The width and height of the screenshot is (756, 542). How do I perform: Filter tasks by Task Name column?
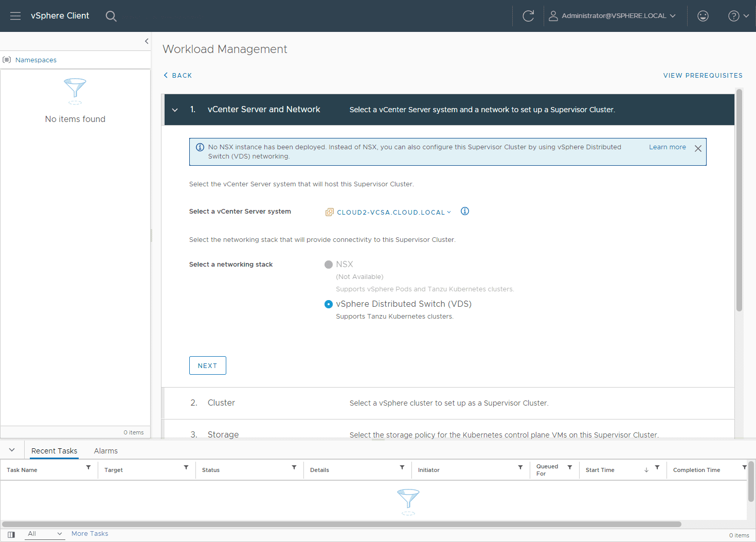click(88, 467)
